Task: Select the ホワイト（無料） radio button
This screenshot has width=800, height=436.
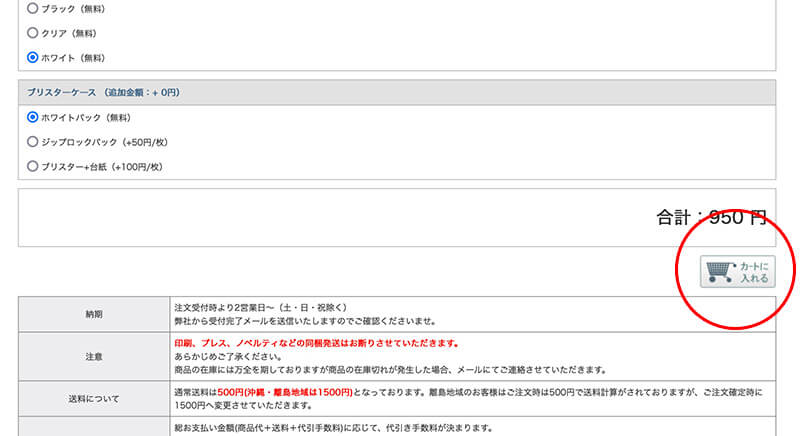Action: click(32, 58)
